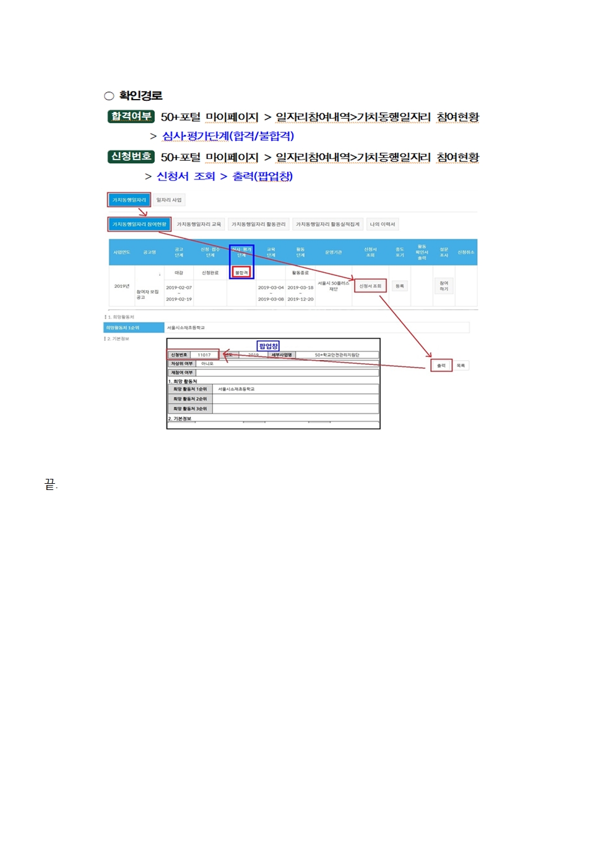Click the 재참여 여부 label in the popup
This screenshot has width=614, height=868.
pos(182,372)
